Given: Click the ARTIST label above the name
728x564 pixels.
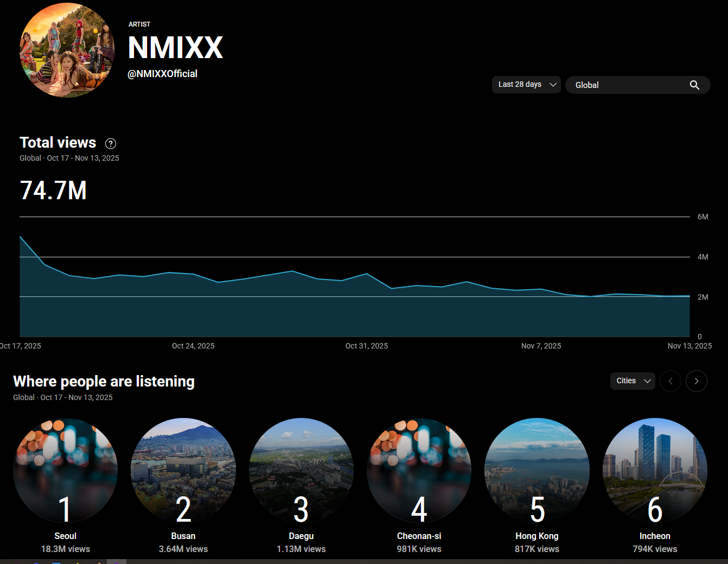Looking at the screenshot, I should (139, 24).
